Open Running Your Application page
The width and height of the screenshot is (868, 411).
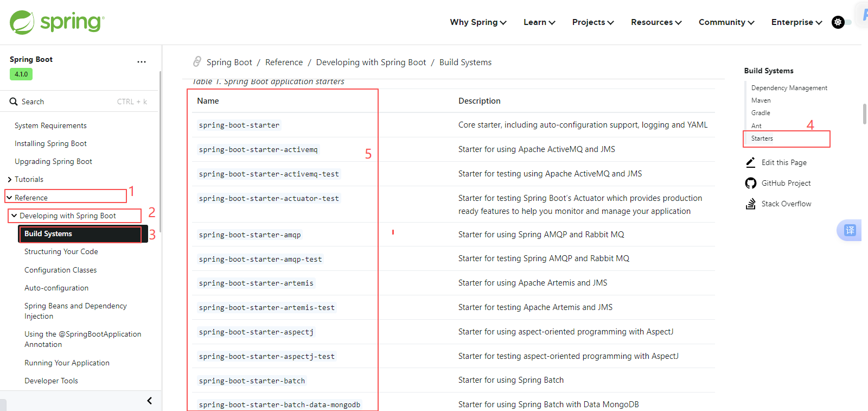[67, 363]
